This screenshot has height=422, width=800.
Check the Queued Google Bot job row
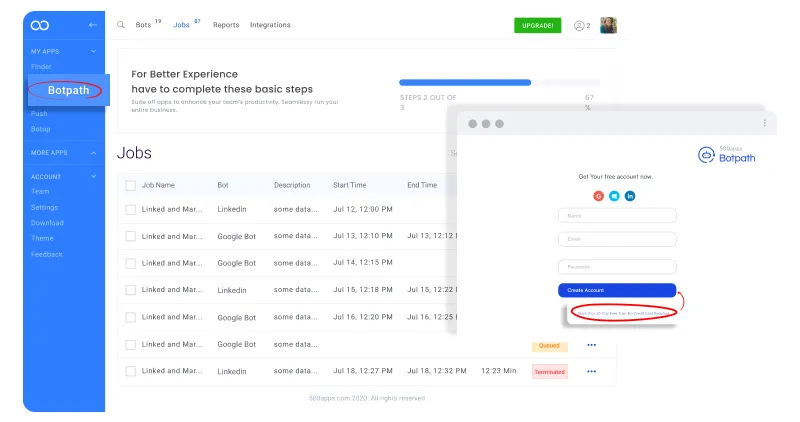pos(131,345)
